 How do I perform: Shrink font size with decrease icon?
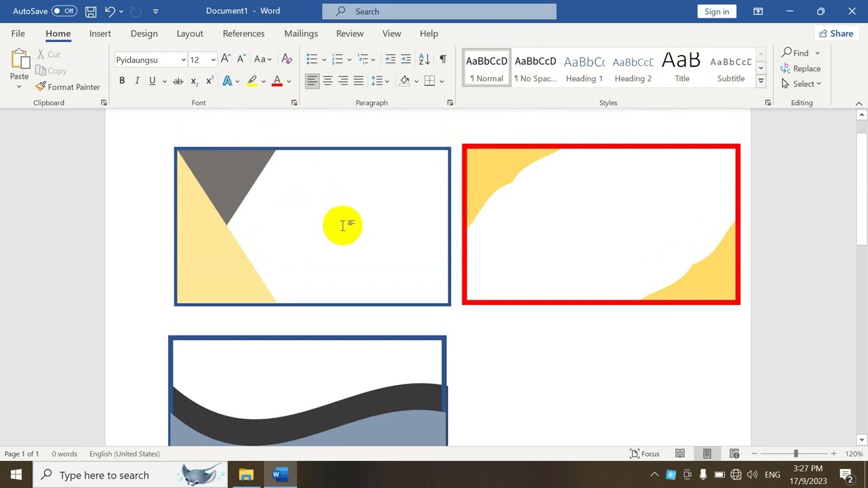pos(241,60)
